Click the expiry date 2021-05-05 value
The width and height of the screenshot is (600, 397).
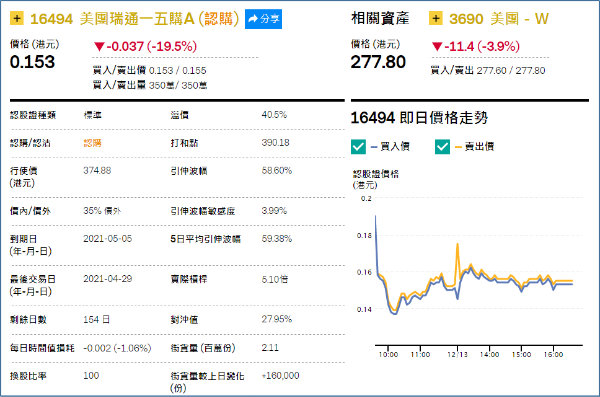[x=108, y=239]
